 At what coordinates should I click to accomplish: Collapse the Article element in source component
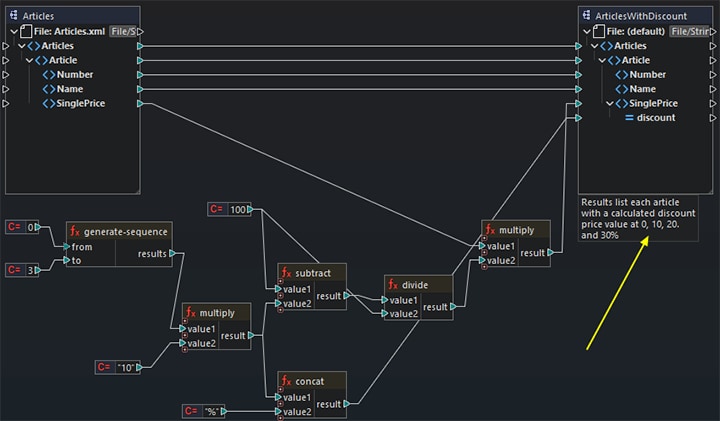pyautogui.click(x=29, y=60)
